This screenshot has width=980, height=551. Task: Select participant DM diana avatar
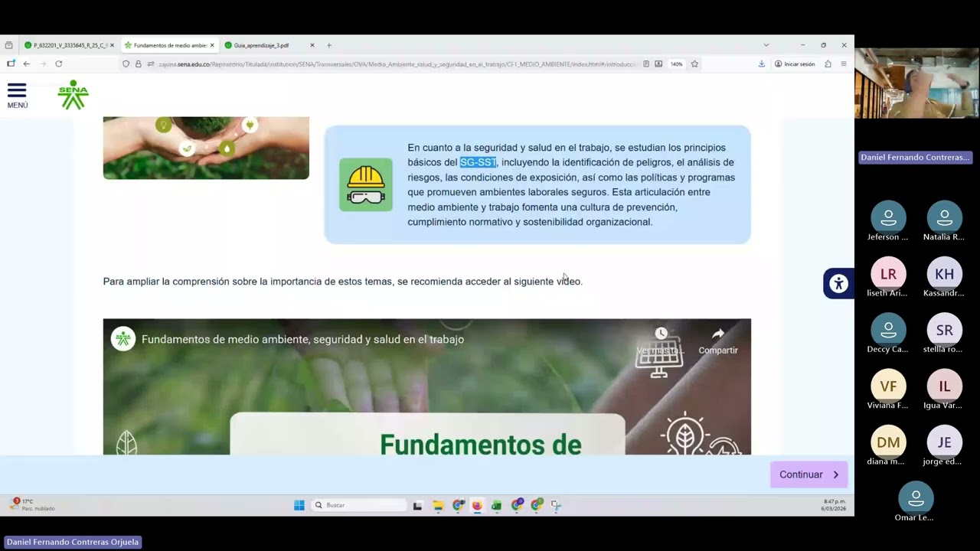click(x=888, y=442)
